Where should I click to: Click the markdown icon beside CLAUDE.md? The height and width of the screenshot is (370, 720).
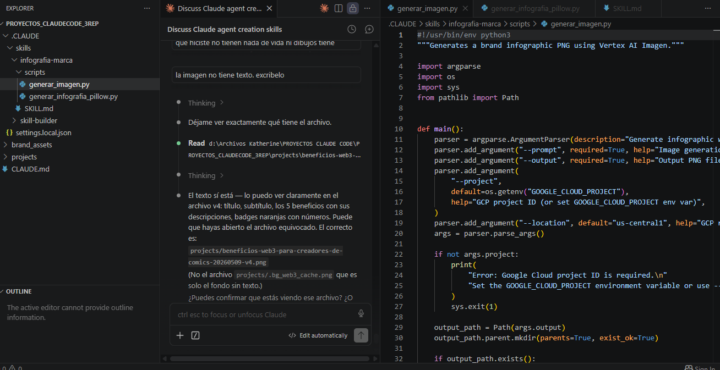5,169
